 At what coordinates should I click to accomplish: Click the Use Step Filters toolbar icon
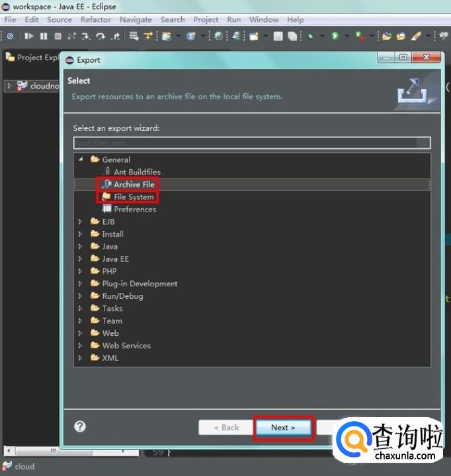click(148, 36)
